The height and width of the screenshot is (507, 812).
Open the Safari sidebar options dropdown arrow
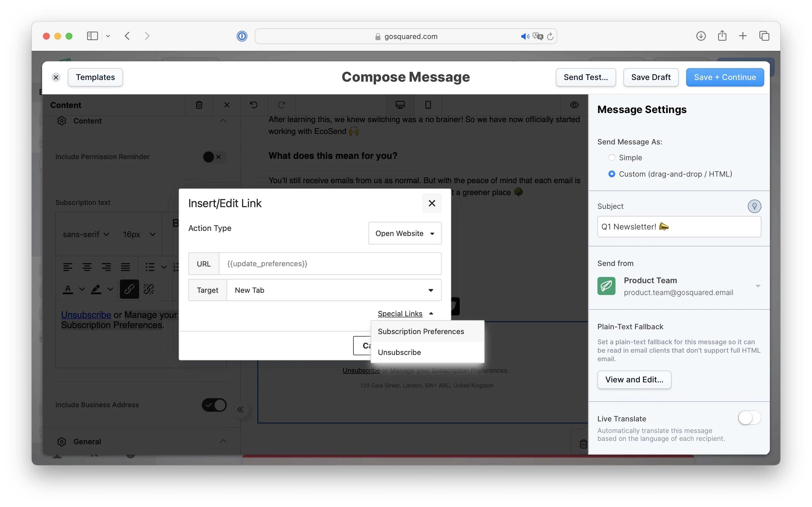tap(108, 36)
